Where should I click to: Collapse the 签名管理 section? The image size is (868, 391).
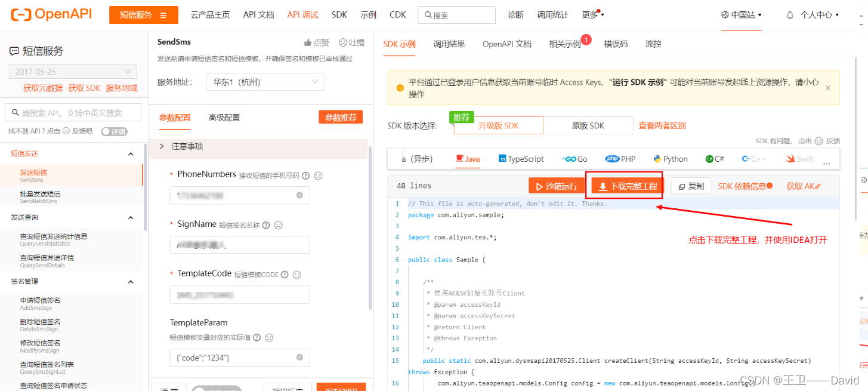click(131, 281)
